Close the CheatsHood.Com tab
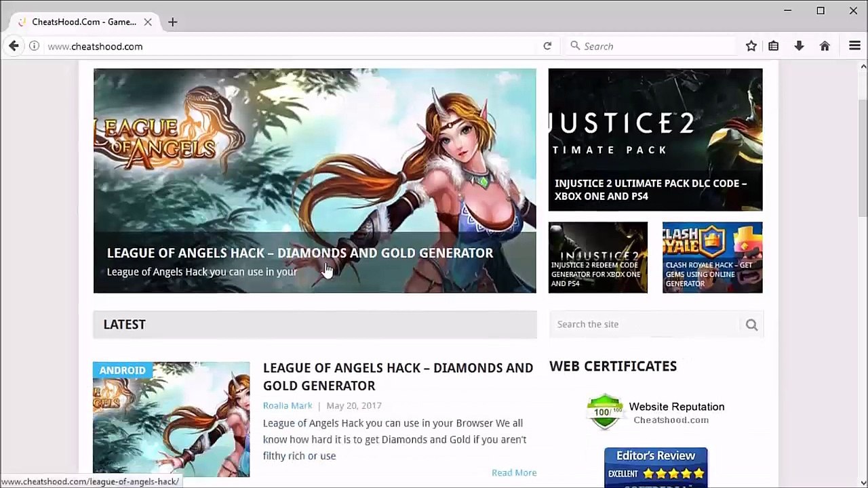The width and height of the screenshot is (868, 488). pyautogui.click(x=147, y=22)
